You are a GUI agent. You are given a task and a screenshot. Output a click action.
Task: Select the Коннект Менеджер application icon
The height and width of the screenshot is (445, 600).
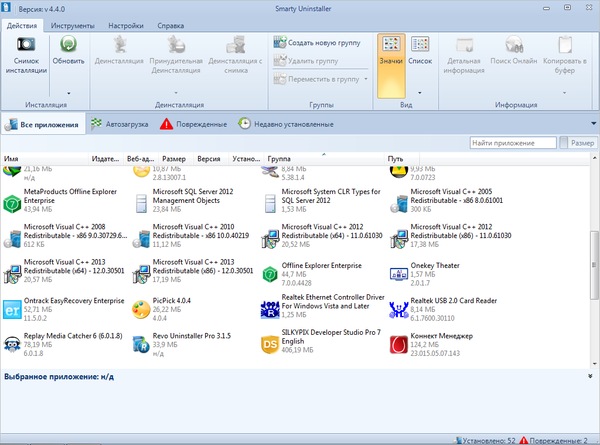coord(400,344)
